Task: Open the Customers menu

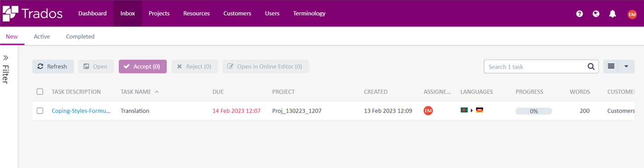Action: [237, 14]
